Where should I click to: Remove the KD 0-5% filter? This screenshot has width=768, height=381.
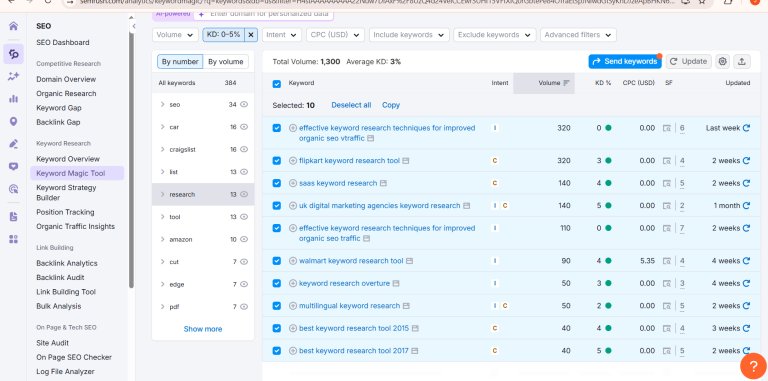point(251,35)
